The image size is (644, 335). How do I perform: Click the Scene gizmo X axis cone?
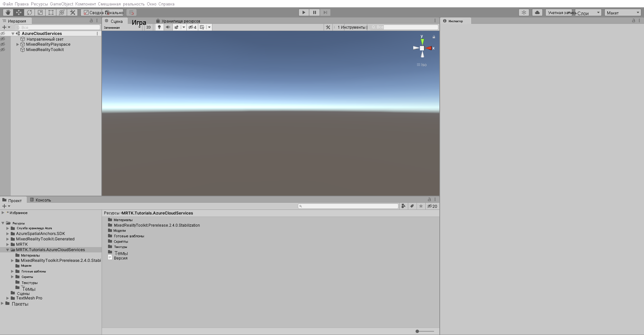coord(429,48)
